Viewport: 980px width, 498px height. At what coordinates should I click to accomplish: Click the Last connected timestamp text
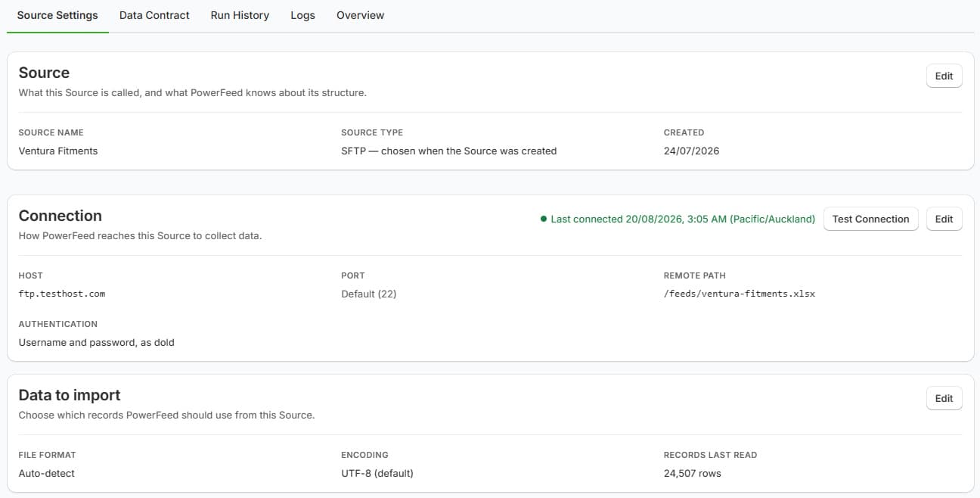point(683,219)
